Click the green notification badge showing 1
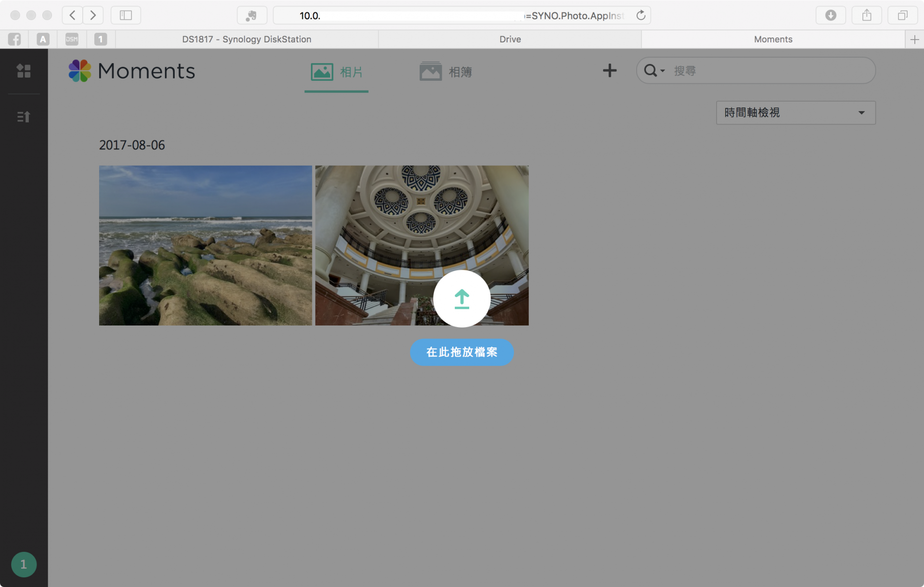The width and height of the screenshot is (924, 587). click(24, 564)
